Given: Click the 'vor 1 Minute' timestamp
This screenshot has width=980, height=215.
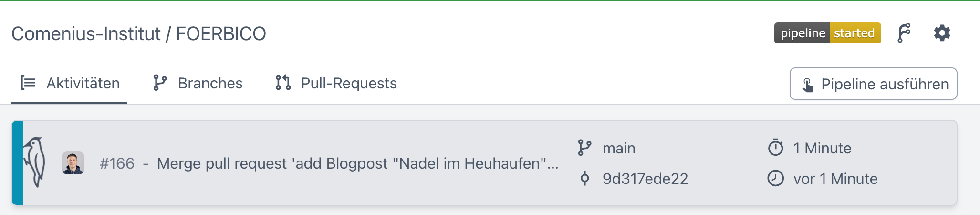Looking at the screenshot, I should (x=835, y=179).
